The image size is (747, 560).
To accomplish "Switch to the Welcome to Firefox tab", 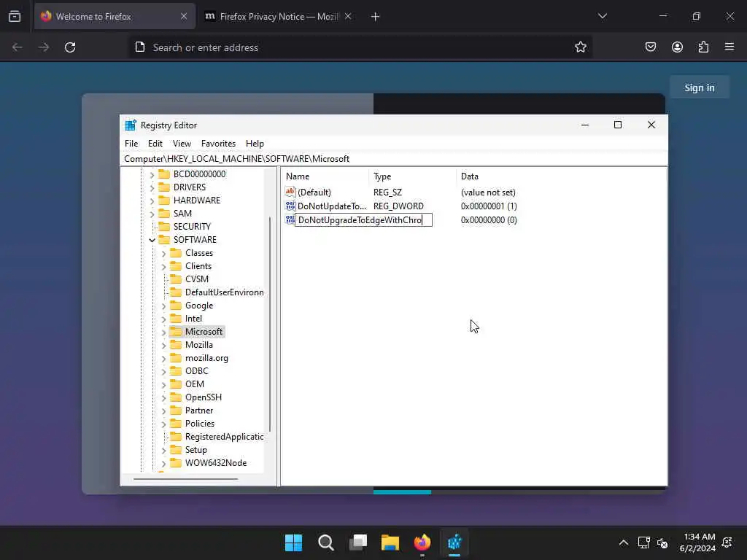I will coord(115,17).
